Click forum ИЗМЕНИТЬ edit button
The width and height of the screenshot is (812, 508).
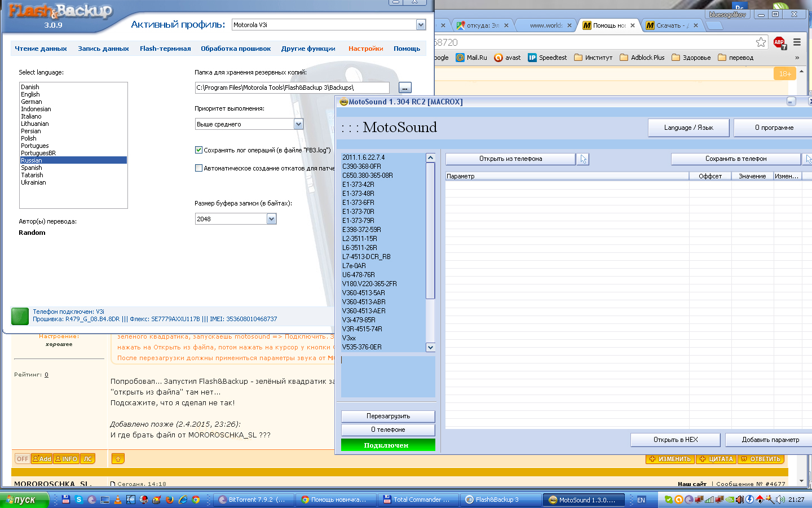pos(670,459)
